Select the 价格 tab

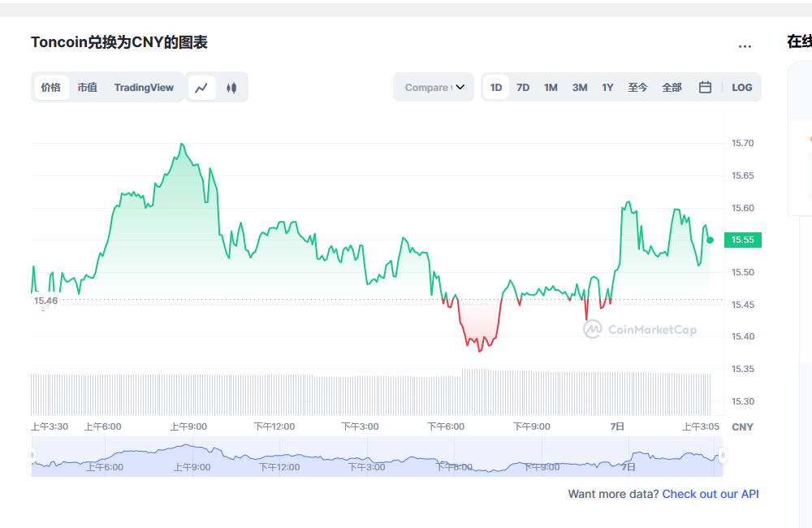click(x=50, y=87)
